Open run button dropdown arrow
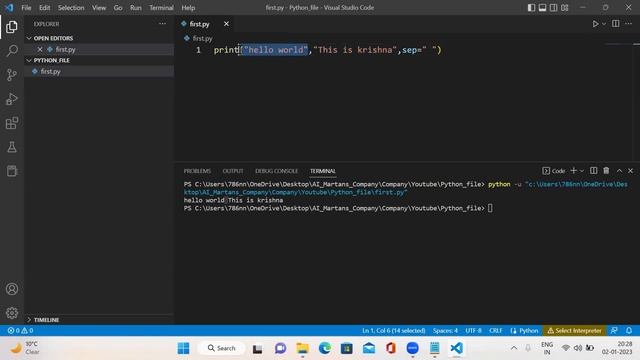The height and width of the screenshot is (360, 640). coord(604,24)
